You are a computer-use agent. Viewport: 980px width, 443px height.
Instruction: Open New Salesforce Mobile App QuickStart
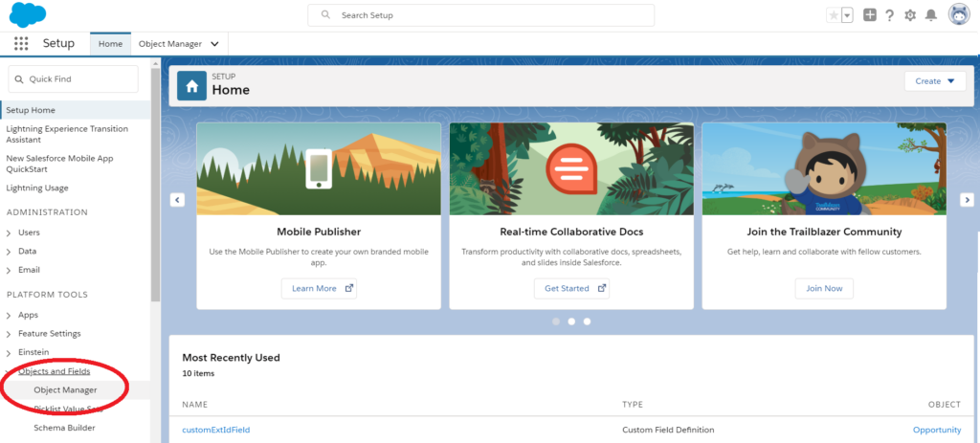[59, 164]
